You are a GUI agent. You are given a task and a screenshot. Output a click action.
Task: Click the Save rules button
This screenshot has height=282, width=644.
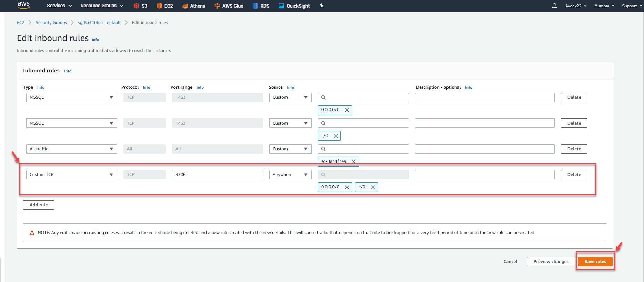click(x=595, y=262)
